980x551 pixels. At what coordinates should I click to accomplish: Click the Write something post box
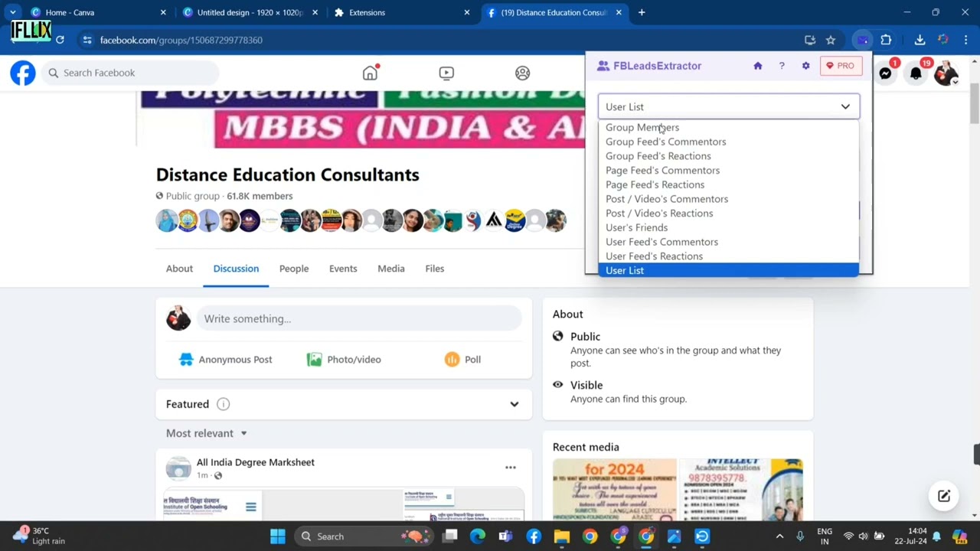pyautogui.click(x=359, y=318)
